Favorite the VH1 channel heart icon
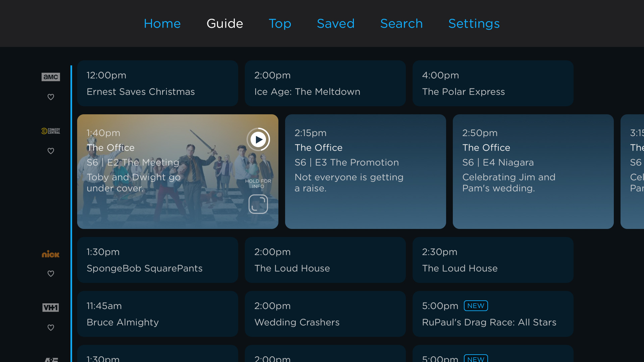Viewport: 644px width, 362px height. pyautogui.click(x=51, y=327)
